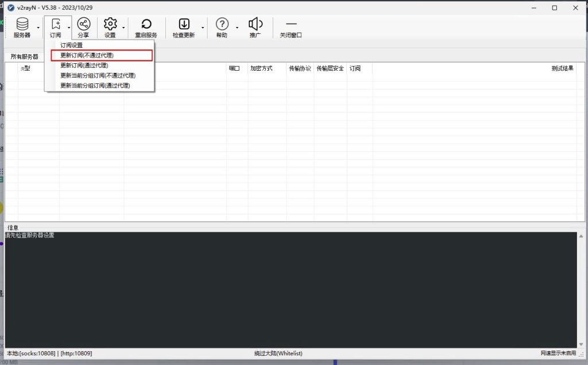Click the v2rayN app logo in title bar
Screen dimensions: 588x365
[11, 7]
